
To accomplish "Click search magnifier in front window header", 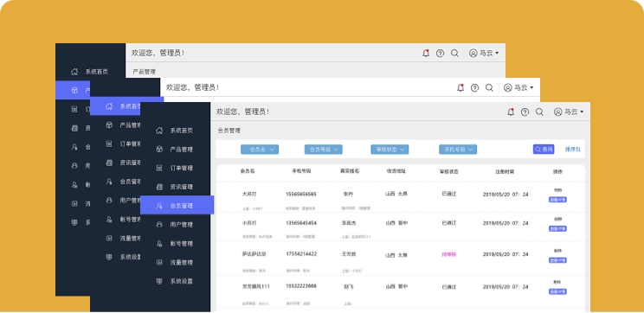I will coord(539,112).
